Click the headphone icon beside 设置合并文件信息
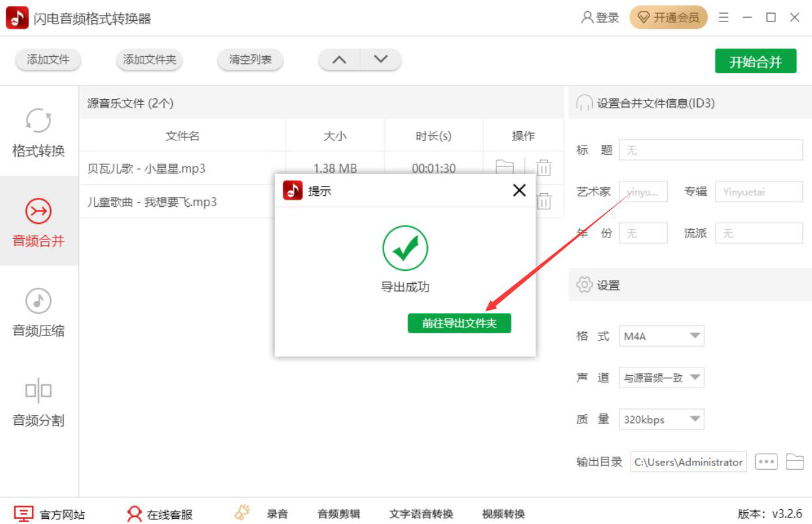Viewport: 812px width, 524px height. [584, 103]
